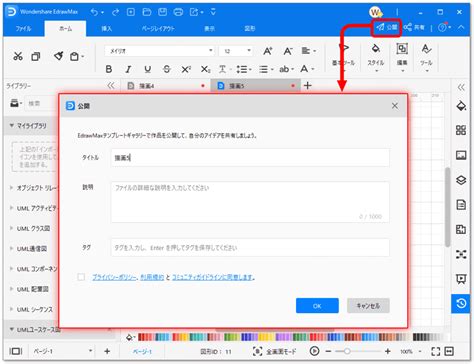
Task: Decrease font size with A- icon
Action: click(288, 51)
